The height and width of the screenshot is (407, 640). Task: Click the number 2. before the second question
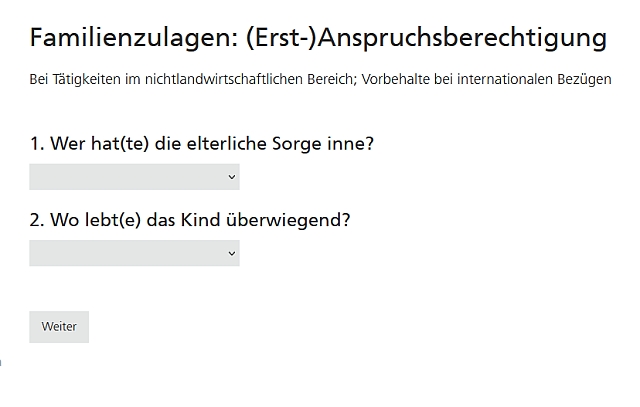(x=38, y=220)
